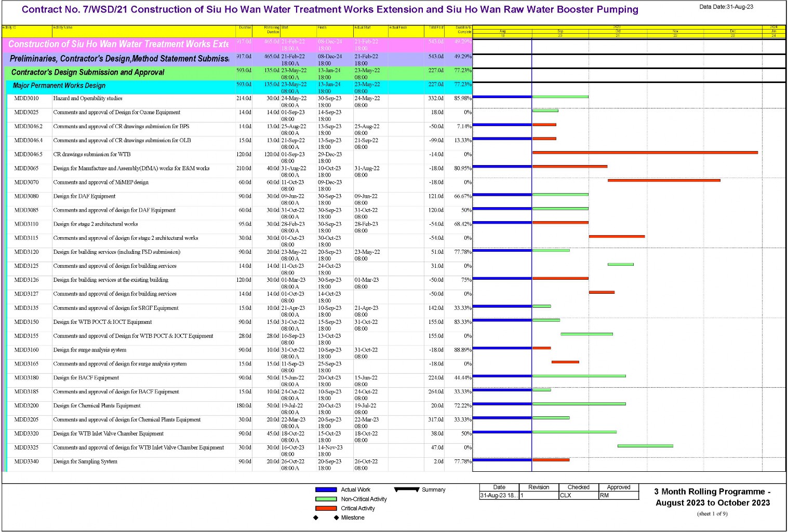Click the long red bar for MDD3046.5
788x532 pixels.
[645, 153]
